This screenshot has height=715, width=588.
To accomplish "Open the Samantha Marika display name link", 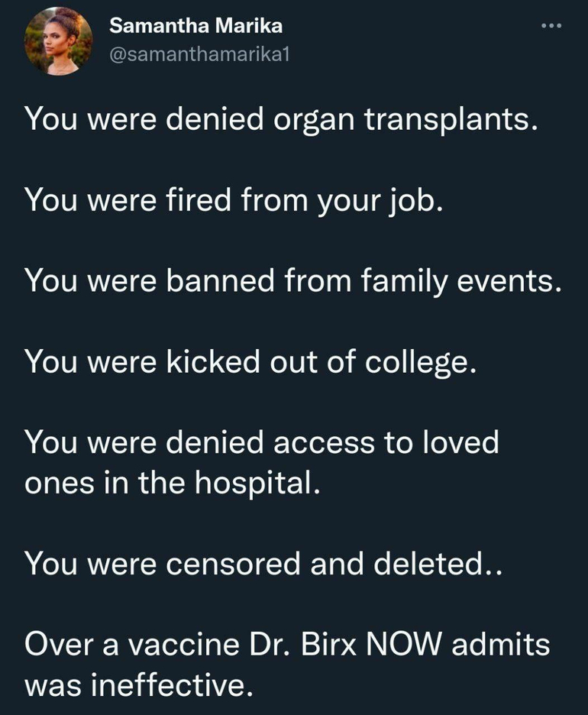I will coord(195,26).
